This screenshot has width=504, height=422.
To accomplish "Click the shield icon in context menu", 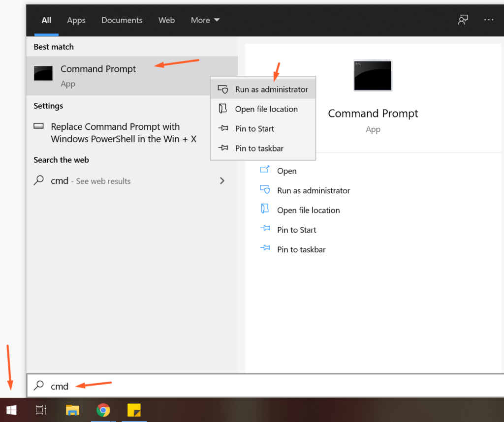I will pos(223,89).
